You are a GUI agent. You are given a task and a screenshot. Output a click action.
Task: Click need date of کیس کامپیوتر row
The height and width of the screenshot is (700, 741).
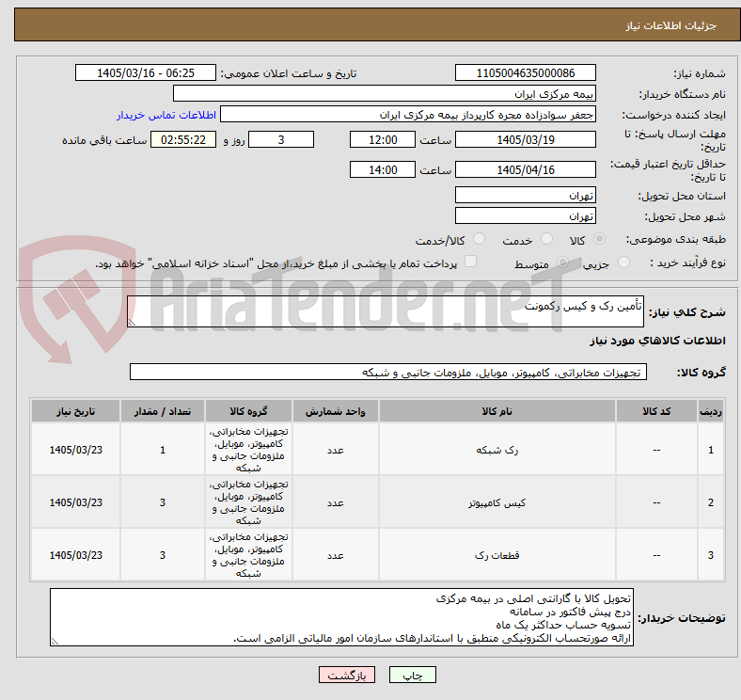(x=75, y=502)
